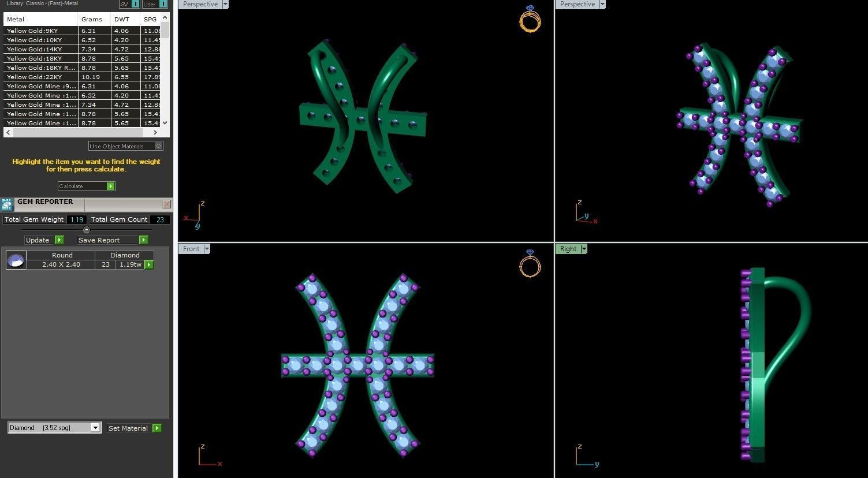Screen dimensions: 868x478
Task: Open the Front viewport menu arrow
Action: coord(207,249)
